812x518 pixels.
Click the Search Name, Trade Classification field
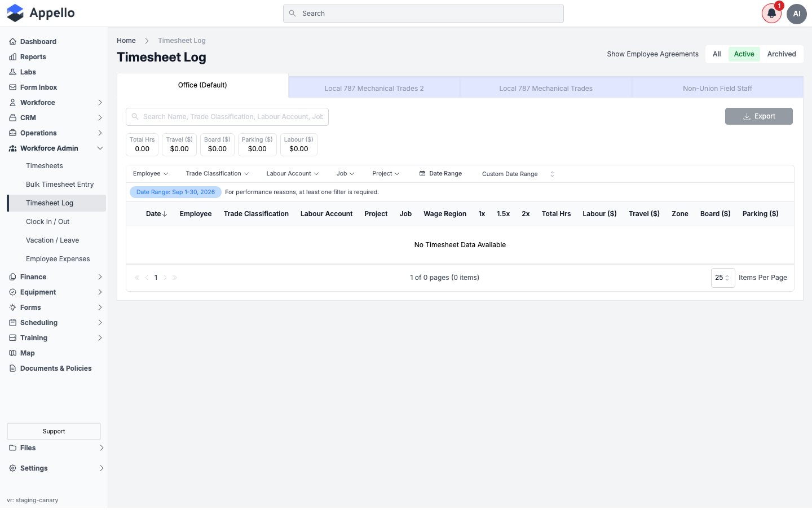[227, 117]
